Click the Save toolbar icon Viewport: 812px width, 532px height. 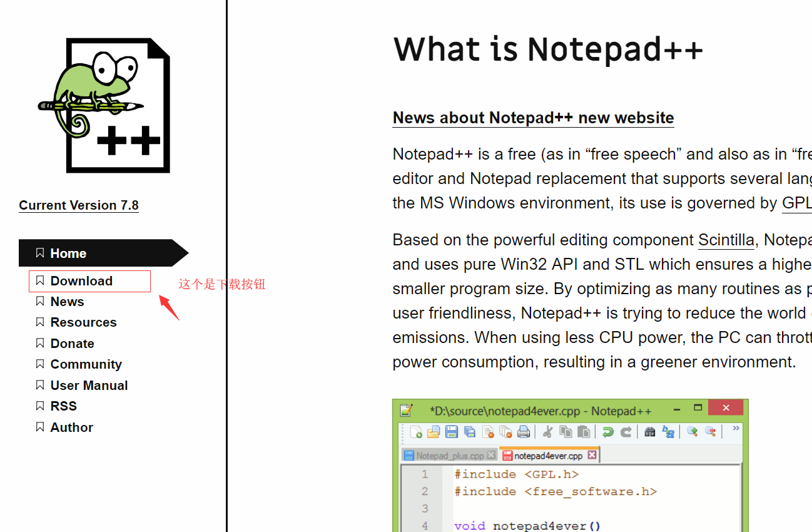pos(452,431)
